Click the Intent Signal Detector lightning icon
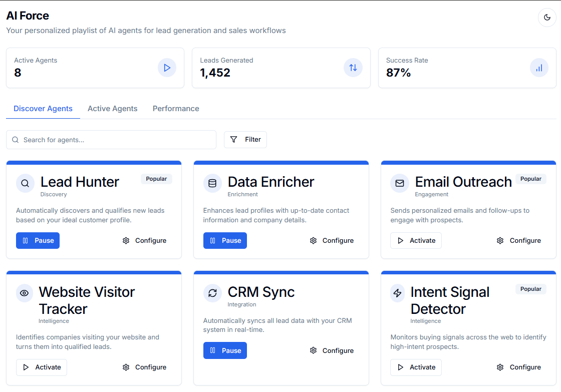The width and height of the screenshot is (561, 392). click(397, 293)
